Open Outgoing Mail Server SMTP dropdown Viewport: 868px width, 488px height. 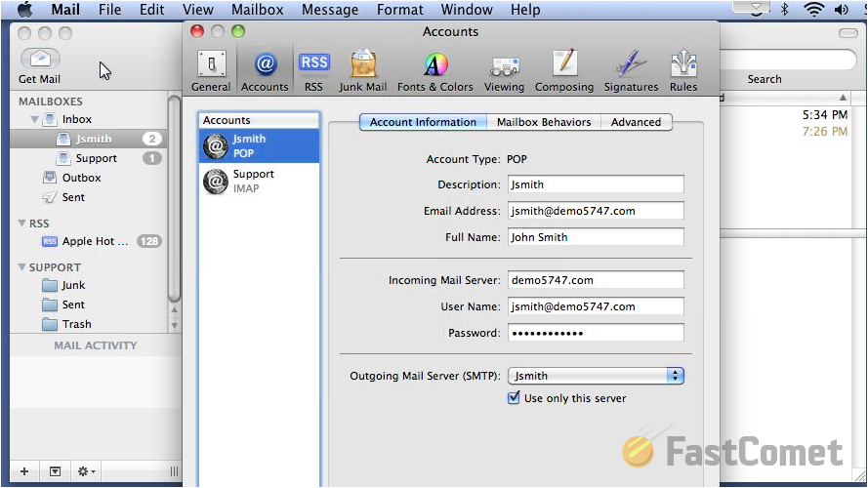pyautogui.click(x=596, y=376)
